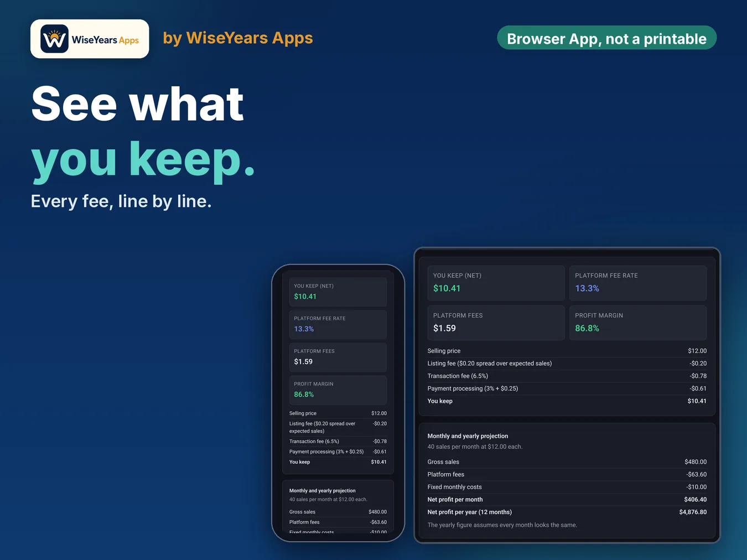747x560 pixels.
Task: Click the "yearly figure assumes every month" note
Action: (502, 525)
